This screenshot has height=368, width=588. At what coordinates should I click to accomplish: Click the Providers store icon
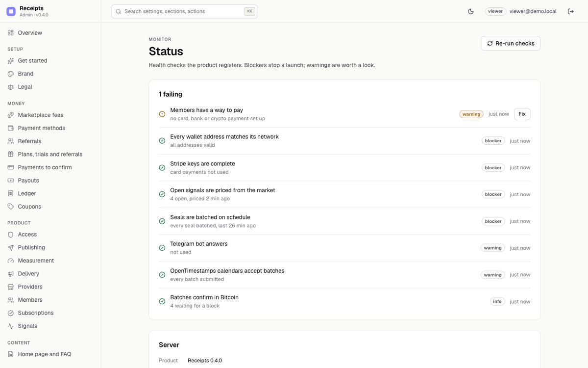(x=11, y=287)
